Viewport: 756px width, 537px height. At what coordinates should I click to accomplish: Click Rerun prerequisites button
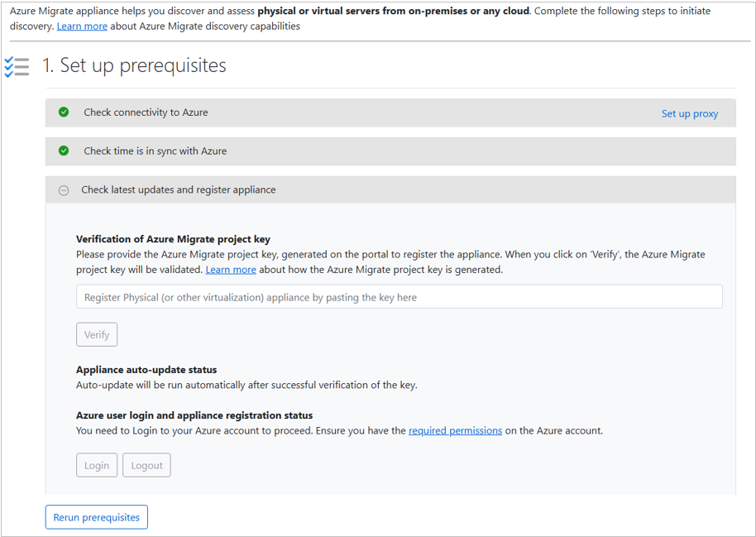pyautogui.click(x=97, y=517)
